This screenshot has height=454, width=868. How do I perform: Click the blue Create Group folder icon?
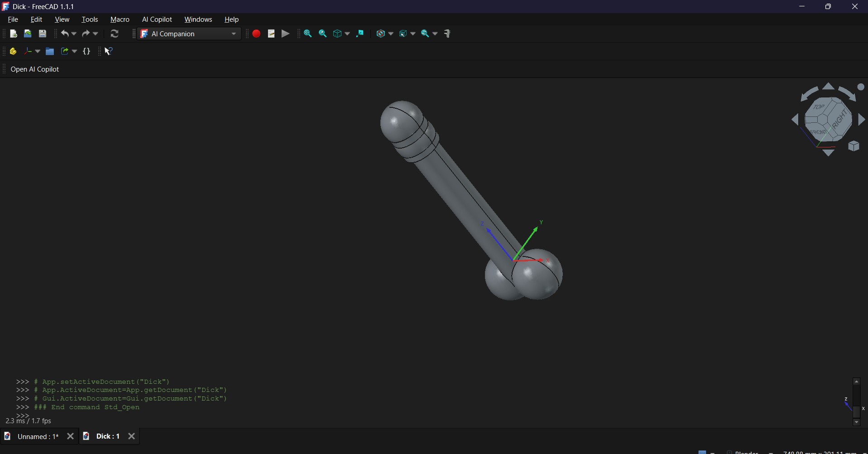50,52
